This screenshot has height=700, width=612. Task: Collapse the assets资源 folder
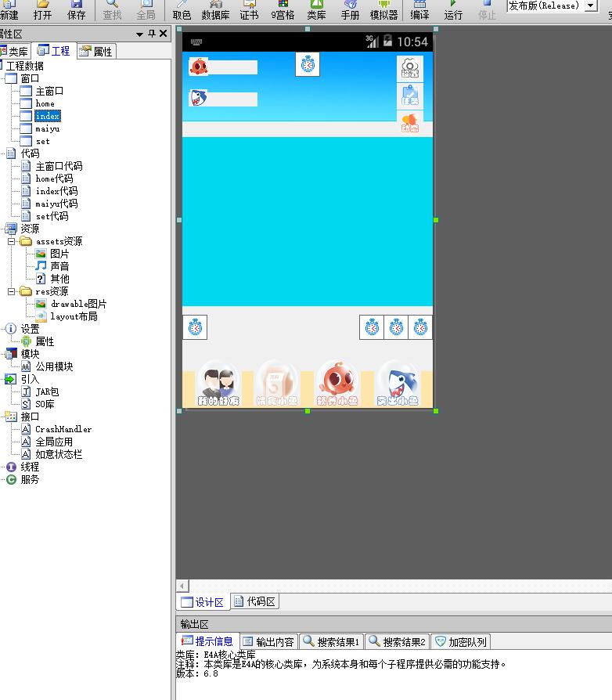coord(12,241)
